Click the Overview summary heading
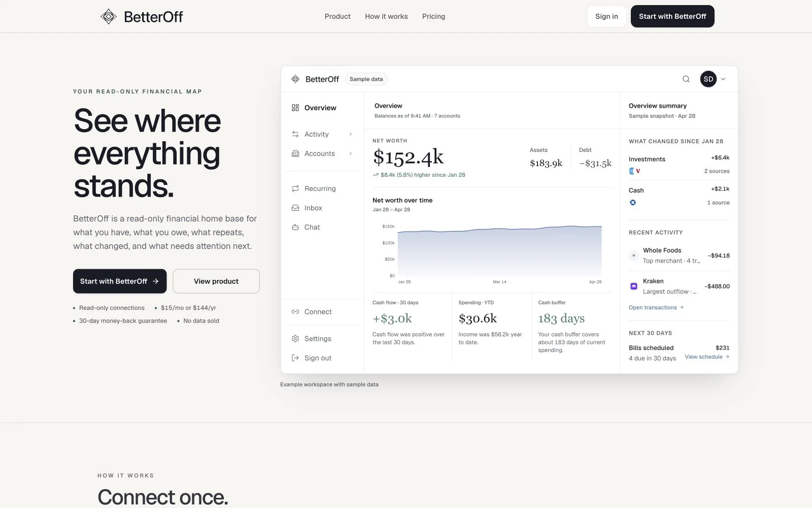This screenshot has height=508, width=812. click(x=658, y=106)
